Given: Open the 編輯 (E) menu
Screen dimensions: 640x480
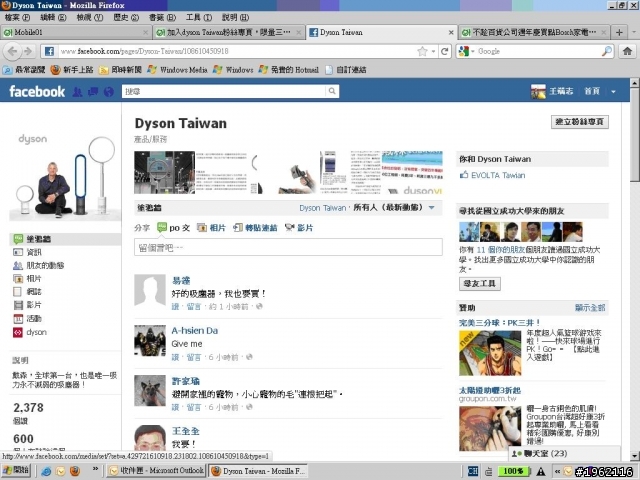Looking at the screenshot, I should [53, 18].
